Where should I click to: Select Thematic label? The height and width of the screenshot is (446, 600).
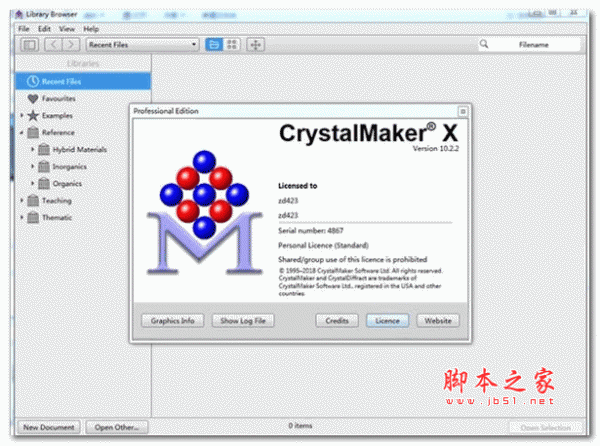click(57, 217)
